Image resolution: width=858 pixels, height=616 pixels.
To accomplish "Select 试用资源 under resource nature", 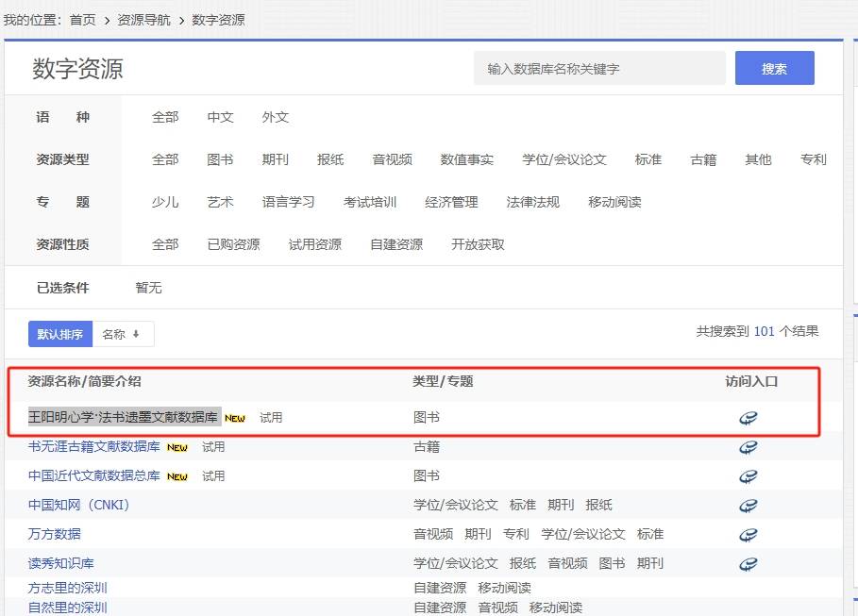I will [314, 244].
